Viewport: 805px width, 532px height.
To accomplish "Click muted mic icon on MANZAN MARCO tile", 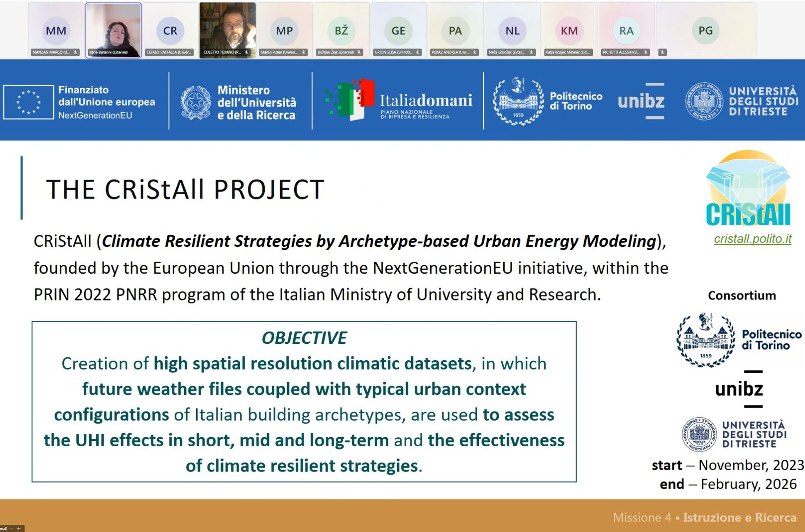I will [76, 52].
